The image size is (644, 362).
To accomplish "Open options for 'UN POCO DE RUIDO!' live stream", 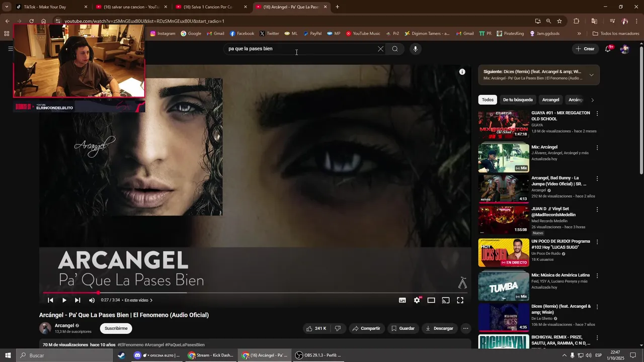I will pos(597,242).
